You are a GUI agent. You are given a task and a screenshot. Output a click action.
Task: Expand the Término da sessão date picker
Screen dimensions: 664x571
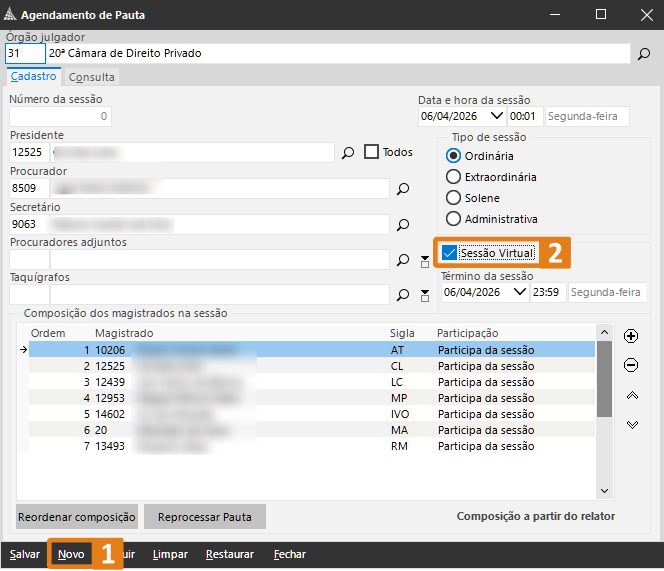[518, 292]
